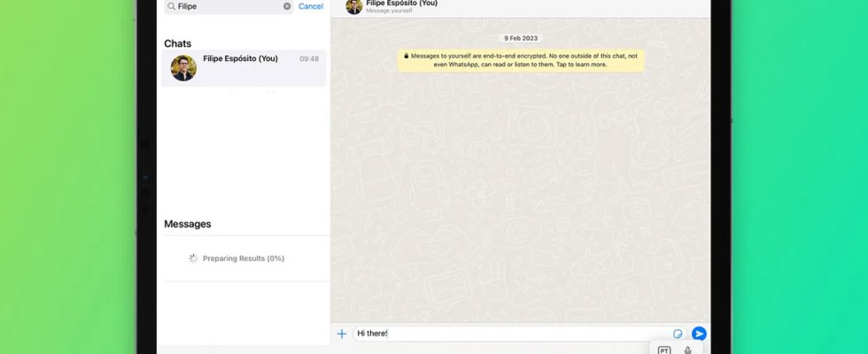Click the search magnifier icon
Viewport: 868px width, 354px height.
171,6
